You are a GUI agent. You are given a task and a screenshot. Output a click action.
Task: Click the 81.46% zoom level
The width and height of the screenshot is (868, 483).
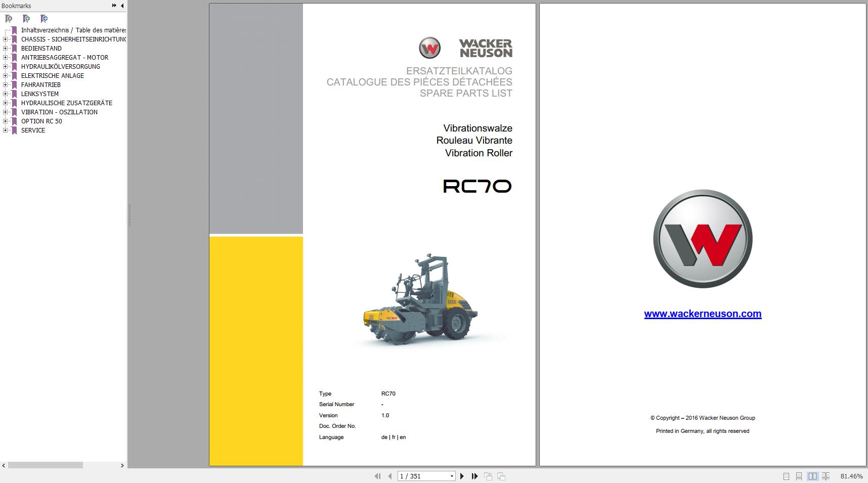851,476
